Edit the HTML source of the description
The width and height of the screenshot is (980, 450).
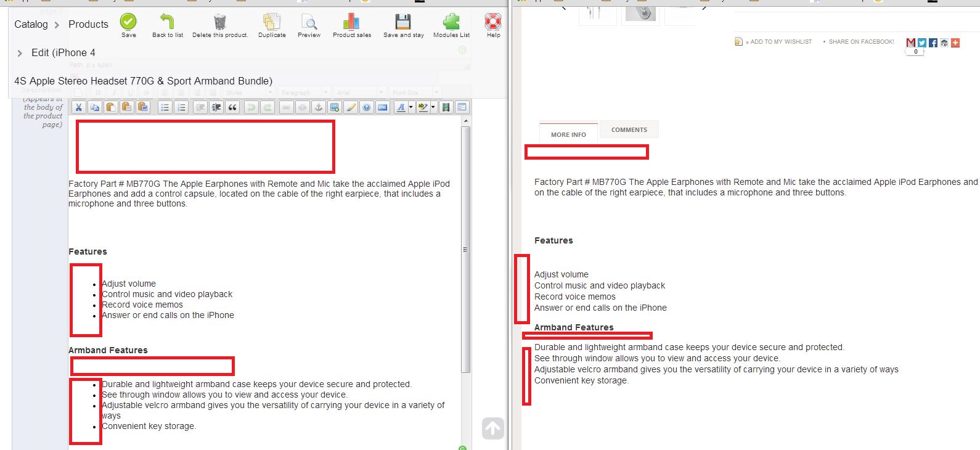point(383,107)
